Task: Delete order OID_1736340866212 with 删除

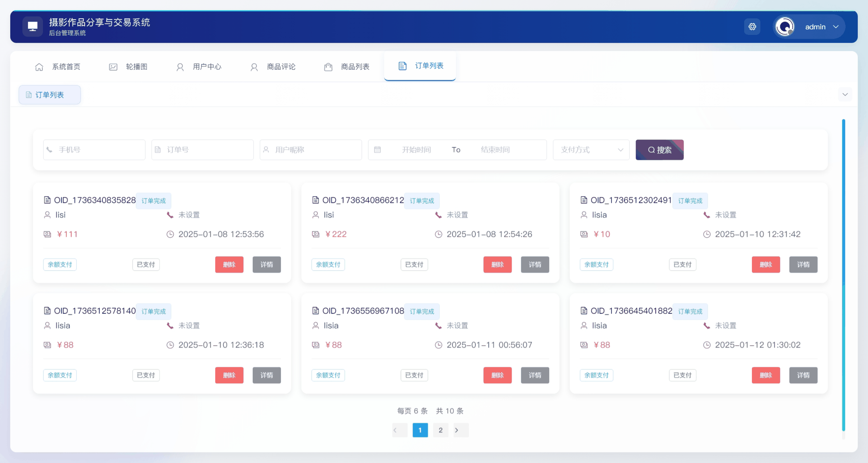Action: pyautogui.click(x=497, y=264)
